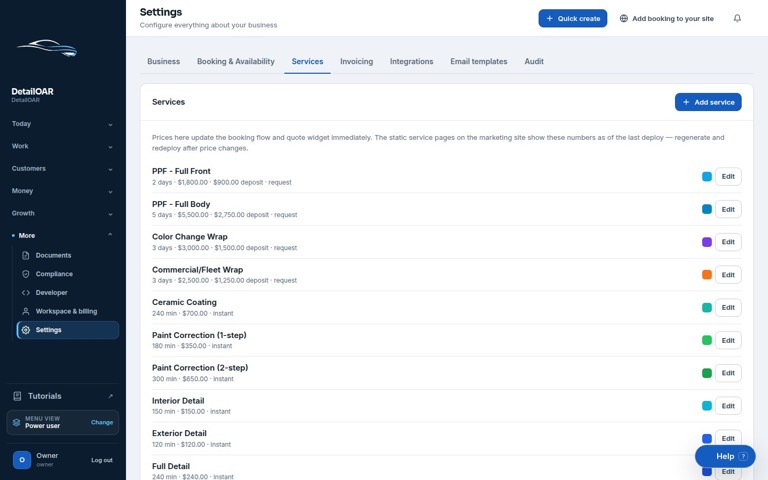This screenshot has height=480, width=768.
Task: Click the Add service button
Action: [x=708, y=102]
